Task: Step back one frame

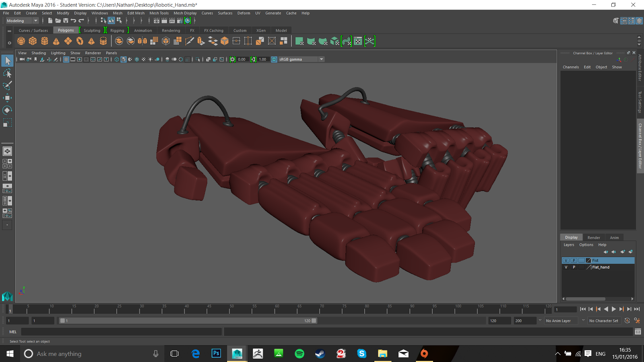Action: coord(590,309)
